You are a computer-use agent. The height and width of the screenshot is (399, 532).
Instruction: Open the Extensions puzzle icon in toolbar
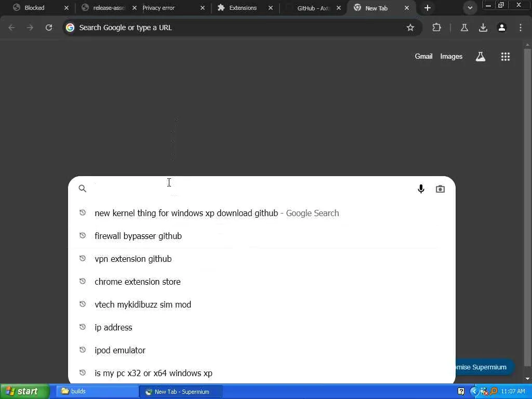436,28
